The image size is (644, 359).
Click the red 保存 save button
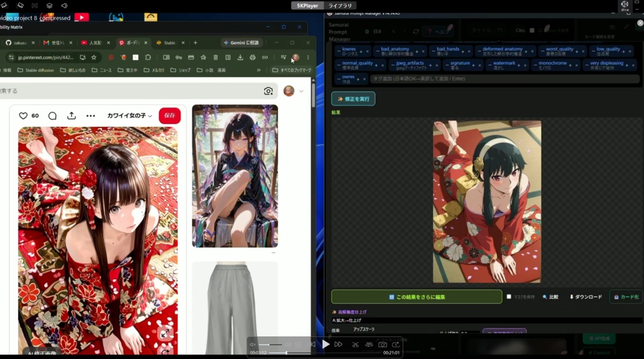pos(170,116)
